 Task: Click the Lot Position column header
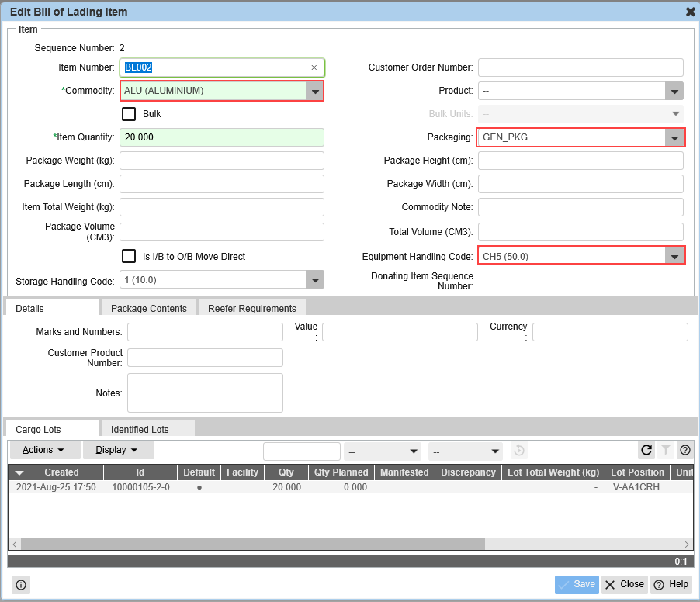(x=637, y=472)
